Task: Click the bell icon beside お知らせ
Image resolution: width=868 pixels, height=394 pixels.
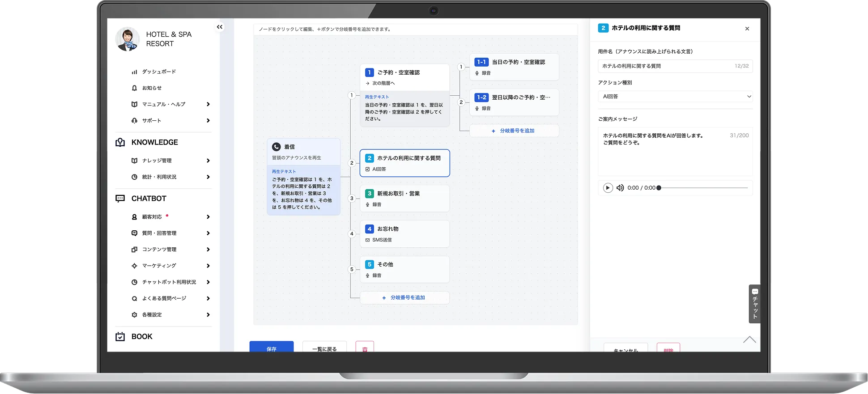Action: coord(134,88)
